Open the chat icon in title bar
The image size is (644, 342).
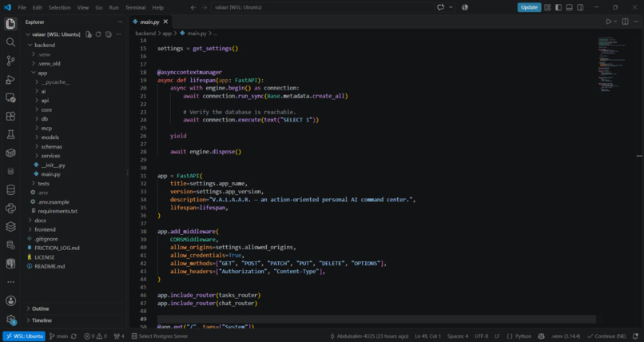(x=441, y=7)
